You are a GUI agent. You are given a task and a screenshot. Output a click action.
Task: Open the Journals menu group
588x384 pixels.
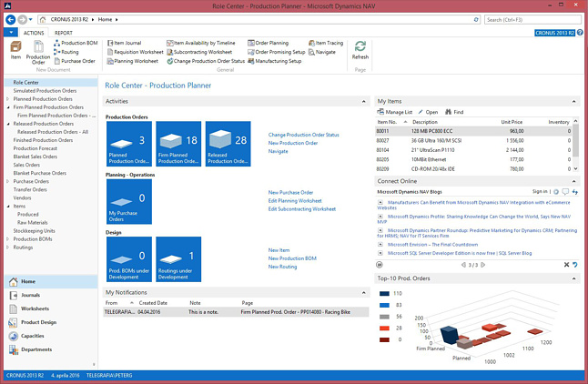(x=51, y=295)
